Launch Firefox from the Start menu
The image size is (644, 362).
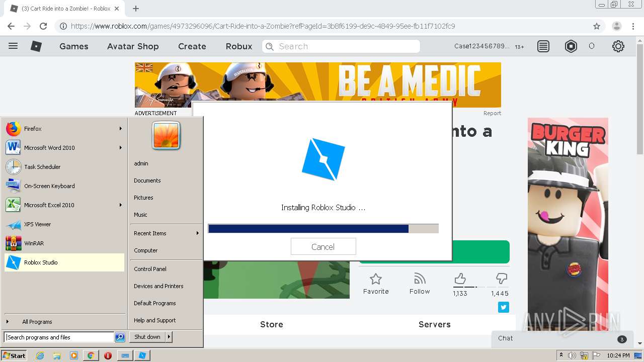point(64,129)
